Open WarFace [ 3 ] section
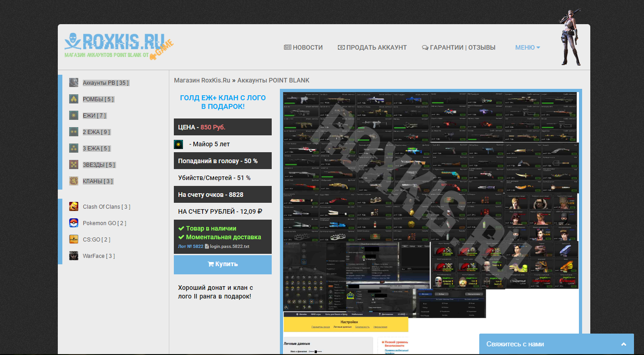The image size is (644, 355). click(x=99, y=256)
